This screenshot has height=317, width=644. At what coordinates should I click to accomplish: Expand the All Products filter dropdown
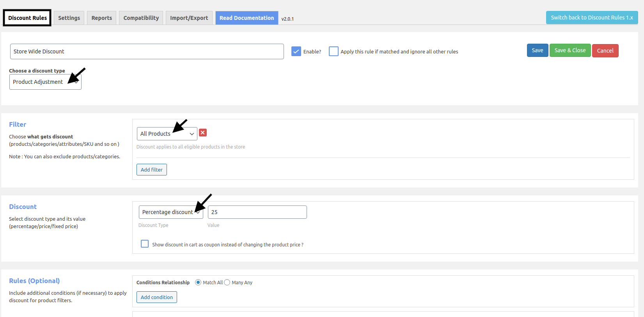[167, 134]
